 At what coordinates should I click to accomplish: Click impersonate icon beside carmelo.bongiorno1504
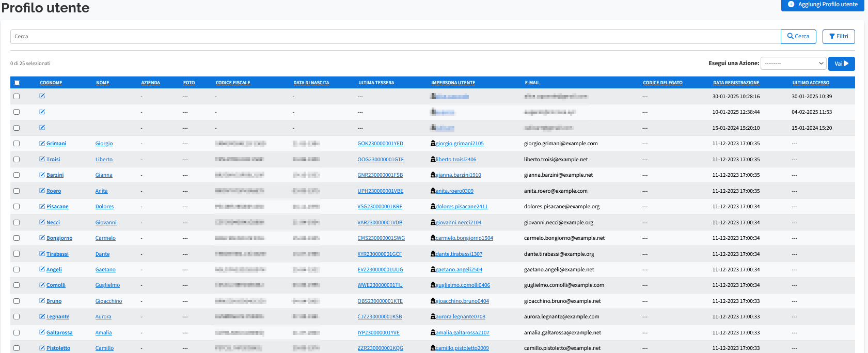(433, 238)
